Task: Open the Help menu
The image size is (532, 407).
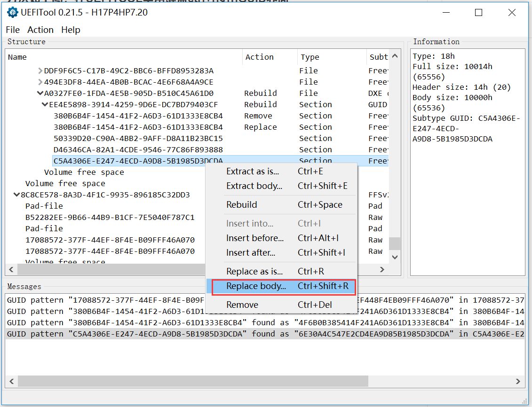Action: pyautogui.click(x=71, y=30)
